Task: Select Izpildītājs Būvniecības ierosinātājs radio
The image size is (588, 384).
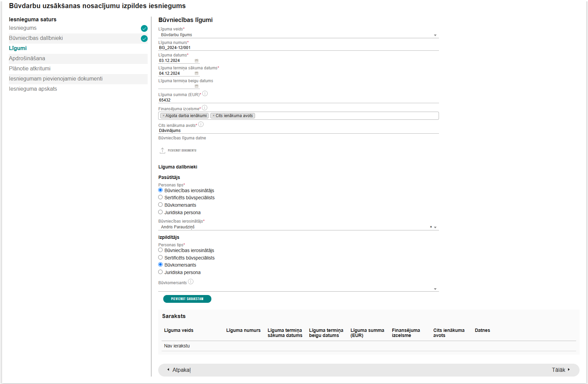Action: (x=161, y=250)
